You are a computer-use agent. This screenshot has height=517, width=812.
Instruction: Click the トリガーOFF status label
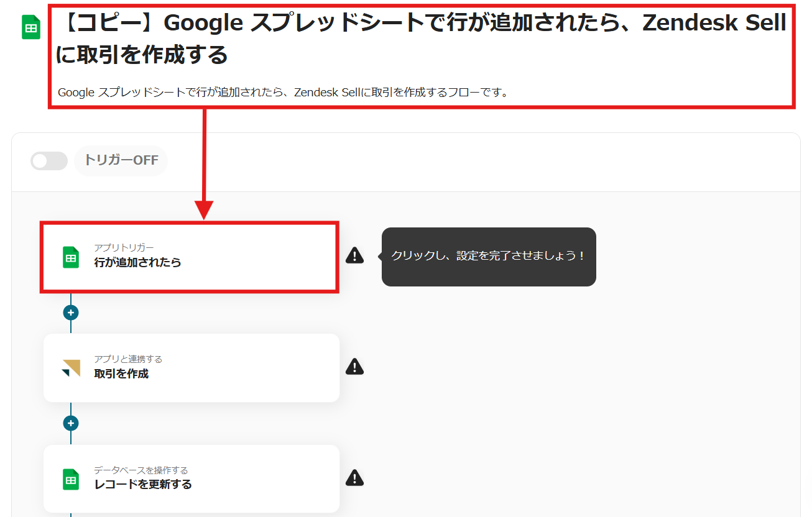point(121,160)
